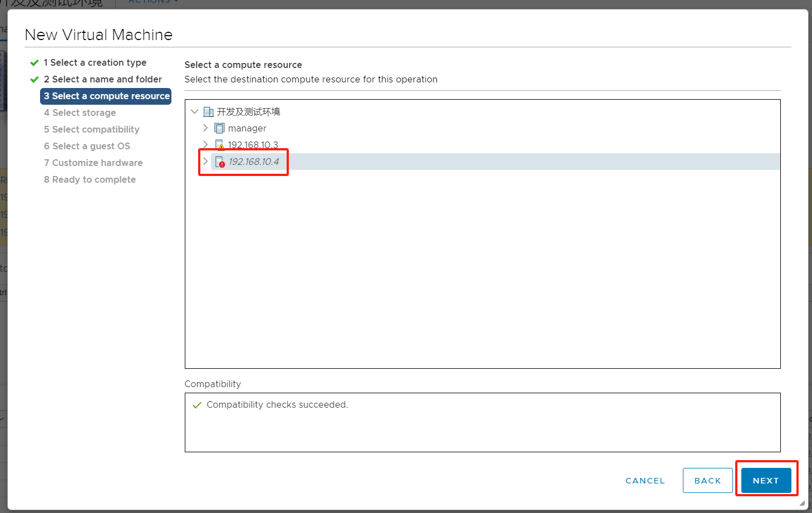Click the green checkmark beside step 1
Screen dimensions: 812x513
click(x=35, y=63)
